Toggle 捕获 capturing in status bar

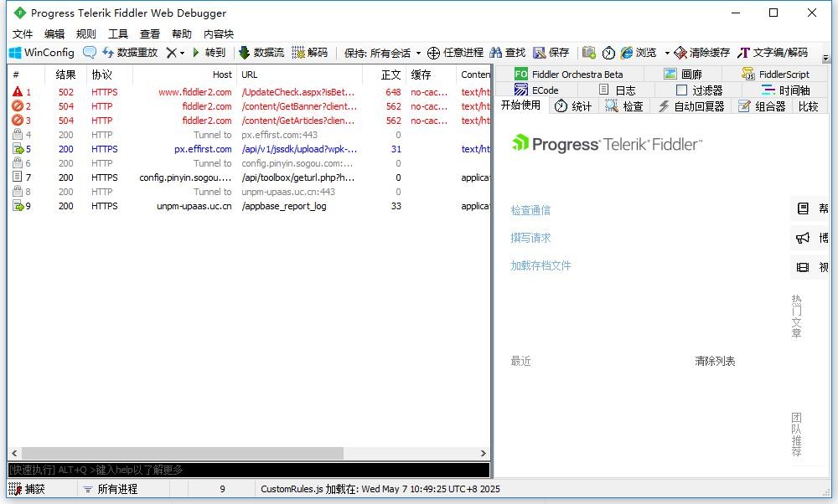pos(28,489)
